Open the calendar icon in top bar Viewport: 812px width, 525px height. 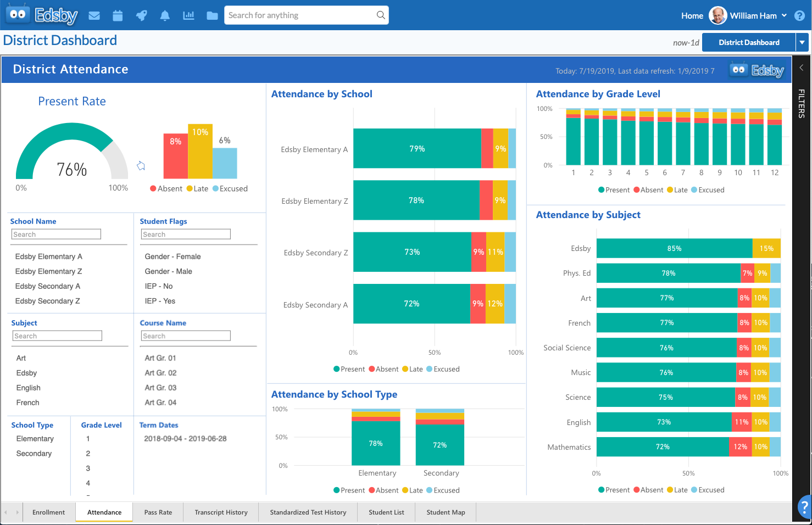pos(118,16)
